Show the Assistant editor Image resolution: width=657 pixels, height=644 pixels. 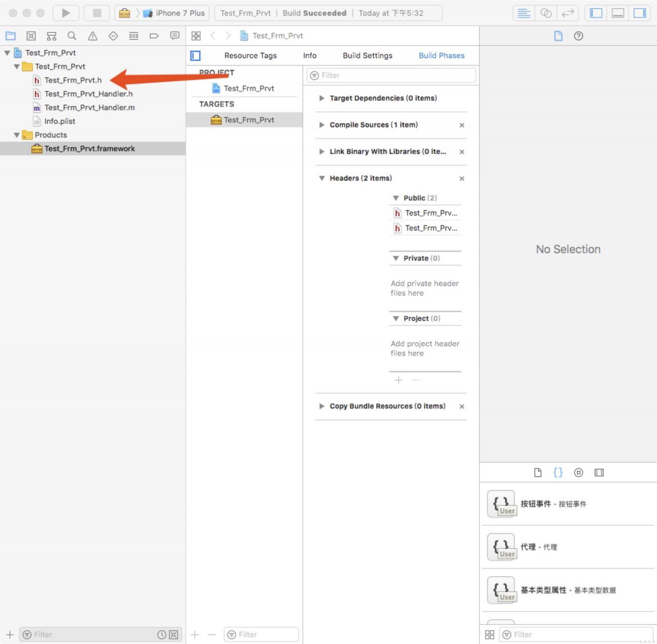546,13
